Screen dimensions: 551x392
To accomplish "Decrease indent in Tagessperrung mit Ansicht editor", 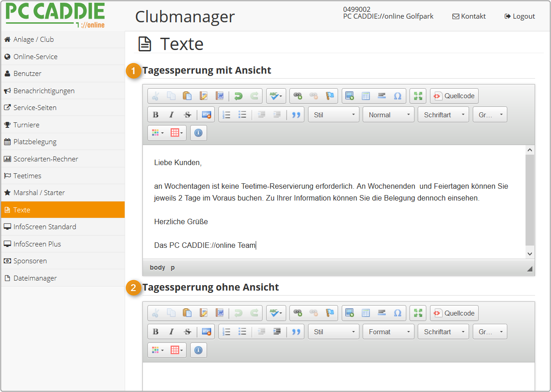I will pos(261,115).
